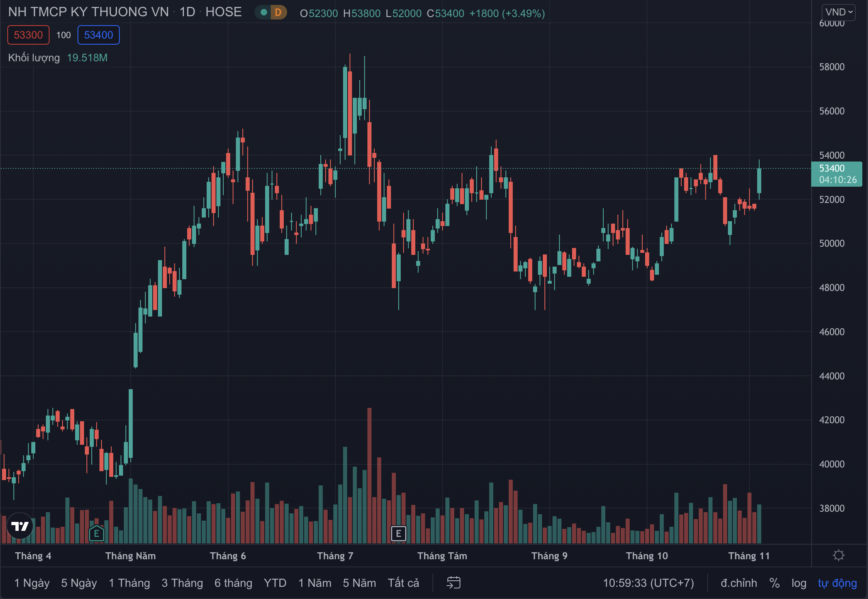Click the C53400 close price value

445,13
